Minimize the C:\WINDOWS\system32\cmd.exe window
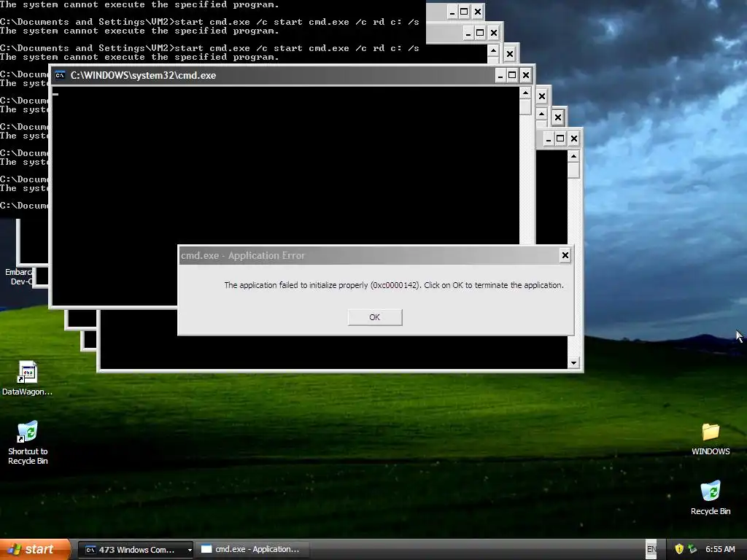 [x=500, y=75]
